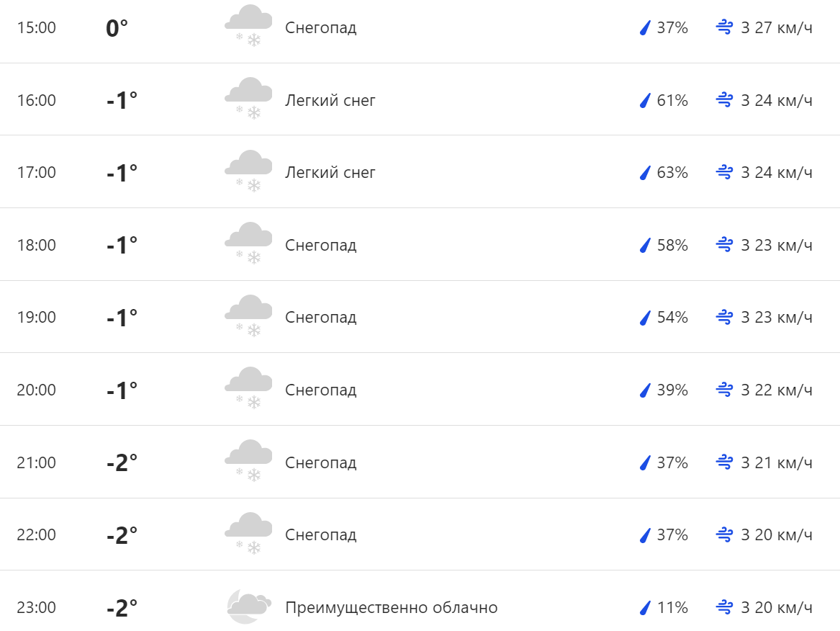The width and height of the screenshot is (840, 631).
Task: Click the snow cloud icon at 18:00
Action: click(x=248, y=243)
